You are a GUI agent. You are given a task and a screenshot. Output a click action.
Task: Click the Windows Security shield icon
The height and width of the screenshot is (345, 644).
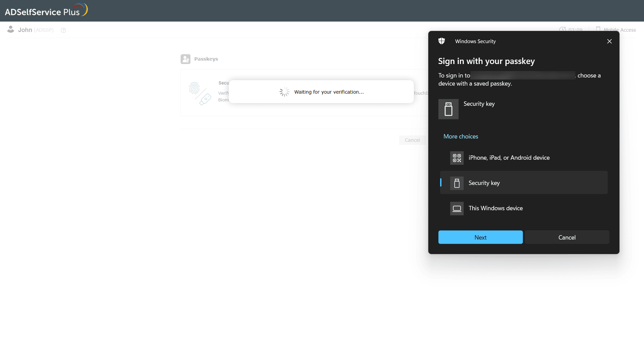click(x=441, y=41)
